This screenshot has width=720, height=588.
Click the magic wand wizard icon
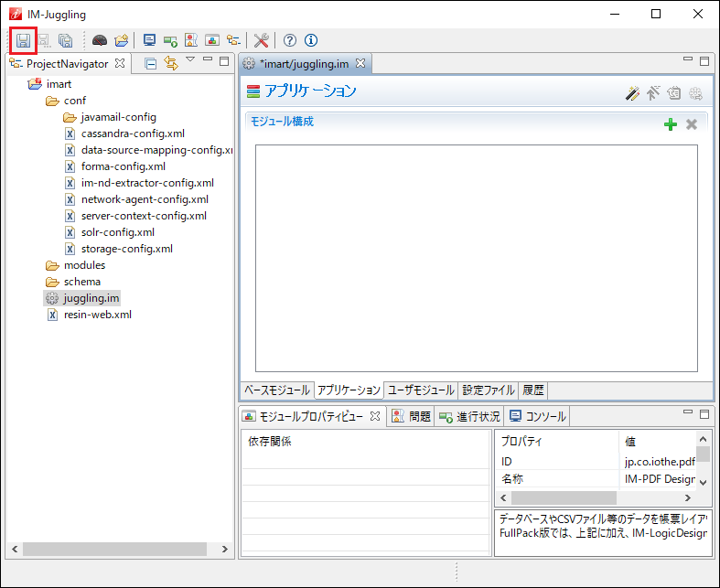coord(632,92)
